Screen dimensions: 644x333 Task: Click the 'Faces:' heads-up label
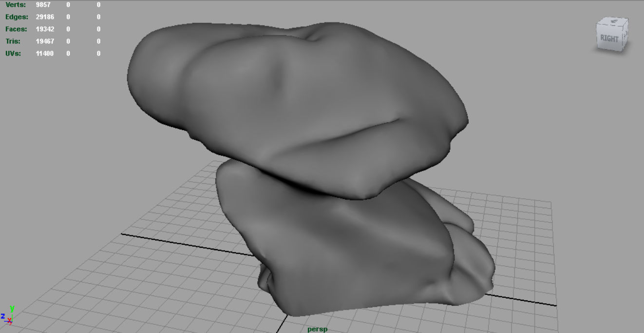[16, 29]
